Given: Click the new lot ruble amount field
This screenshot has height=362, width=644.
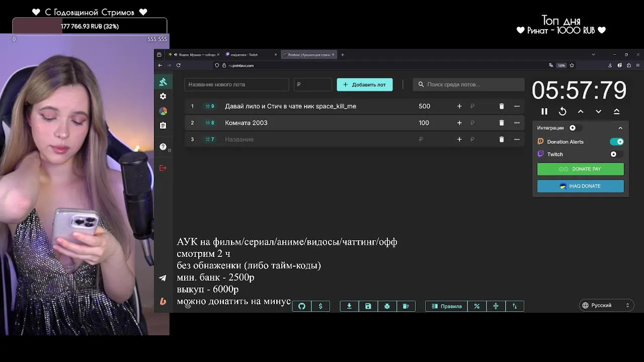Looking at the screenshot, I should (313, 84).
